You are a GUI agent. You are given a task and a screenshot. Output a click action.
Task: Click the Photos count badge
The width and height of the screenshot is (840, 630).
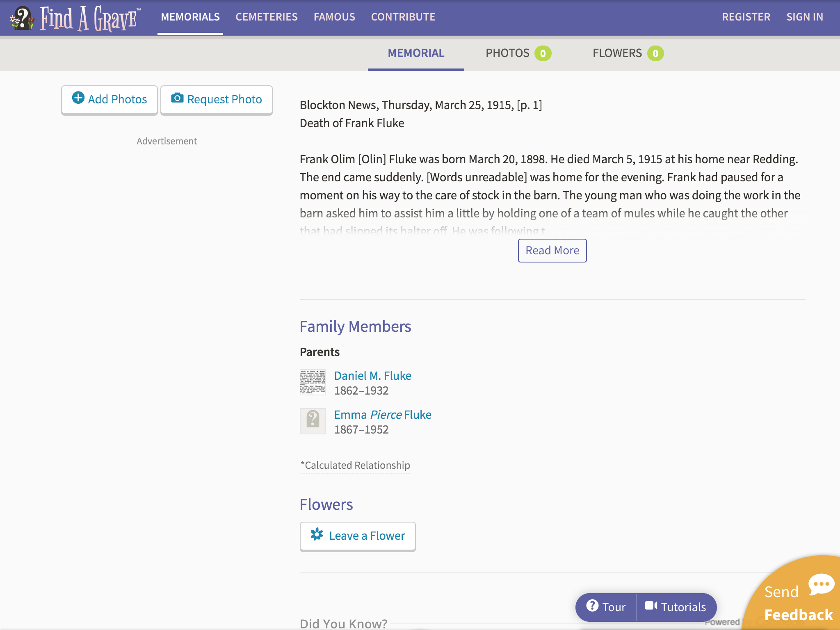(x=543, y=53)
